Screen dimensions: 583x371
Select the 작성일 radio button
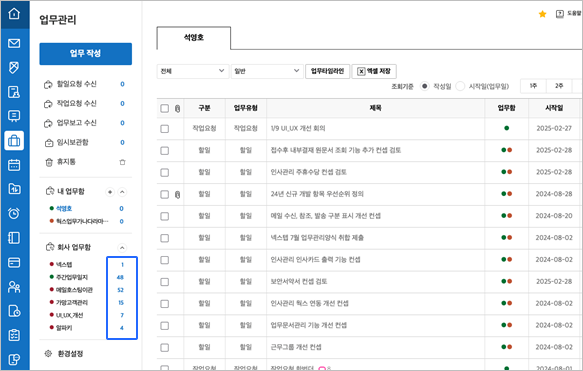[x=424, y=86]
